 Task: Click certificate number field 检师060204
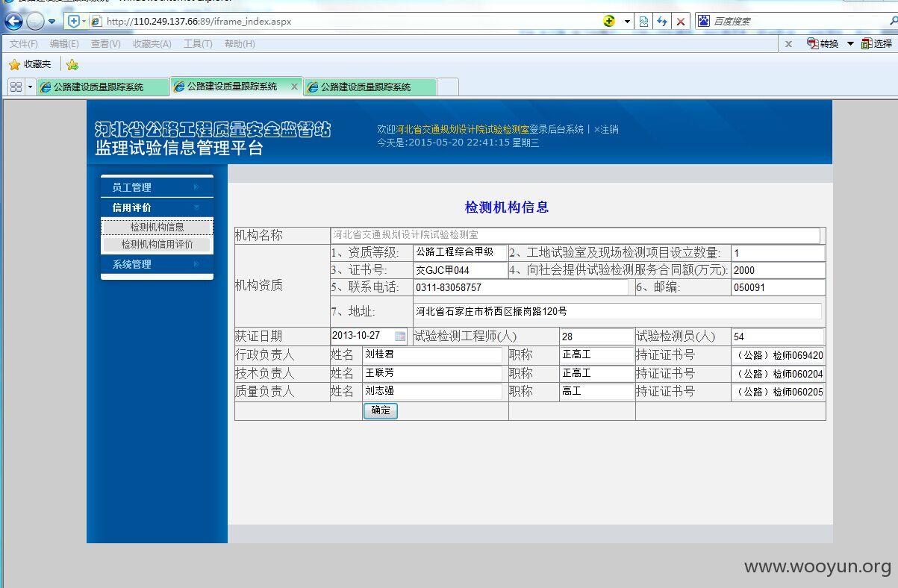click(779, 374)
